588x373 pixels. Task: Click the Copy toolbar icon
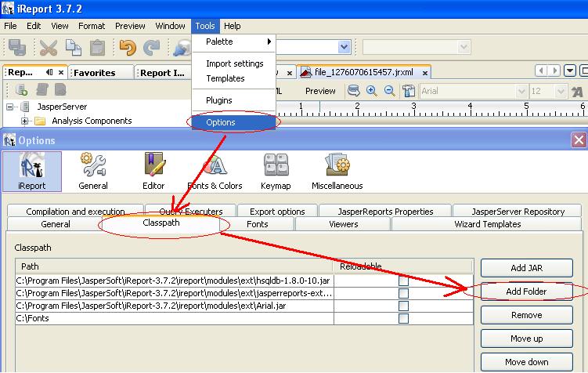[x=74, y=48]
